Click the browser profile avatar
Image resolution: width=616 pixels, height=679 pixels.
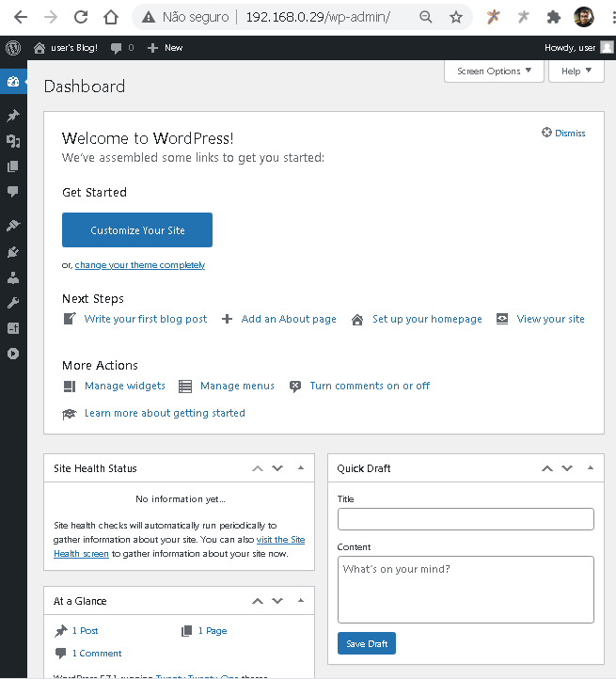tap(583, 17)
